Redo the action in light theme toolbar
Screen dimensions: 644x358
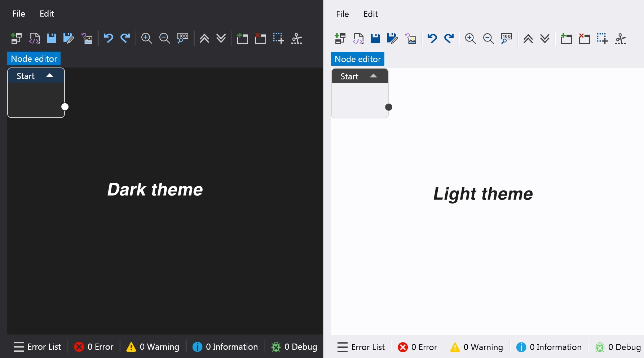click(449, 39)
